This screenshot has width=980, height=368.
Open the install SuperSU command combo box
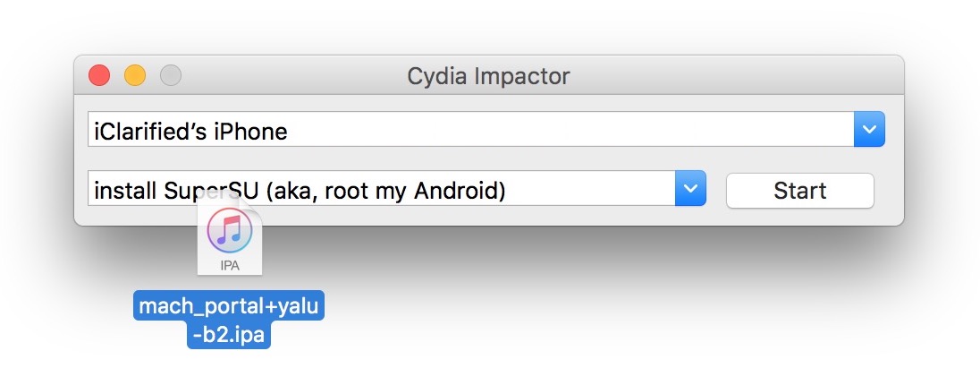click(x=383, y=189)
